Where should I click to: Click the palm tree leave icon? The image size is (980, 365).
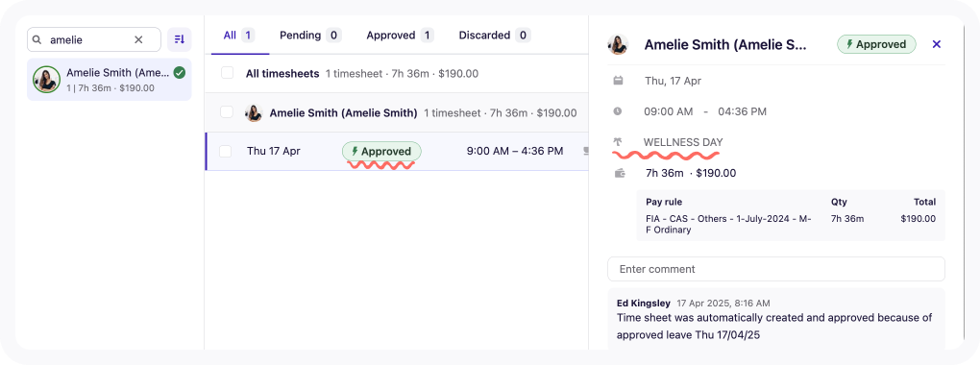pyautogui.click(x=618, y=142)
